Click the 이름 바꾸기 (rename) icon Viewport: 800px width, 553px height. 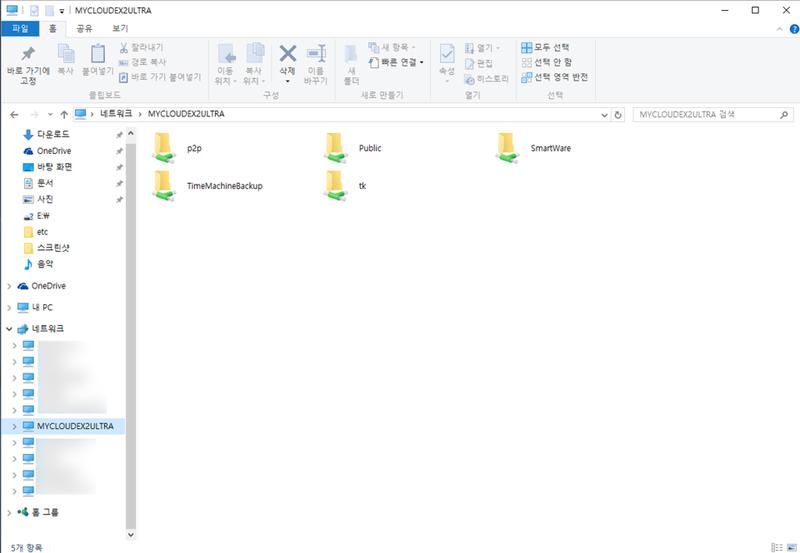(317, 62)
